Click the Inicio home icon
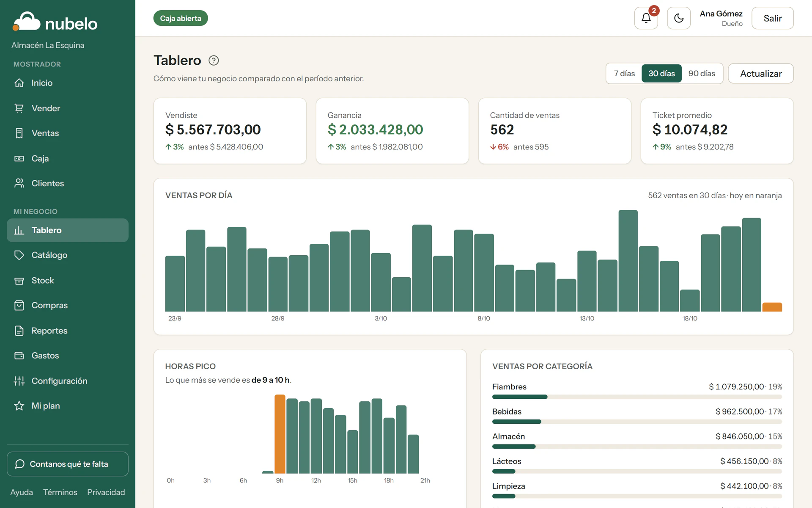812x508 pixels. pyautogui.click(x=19, y=83)
